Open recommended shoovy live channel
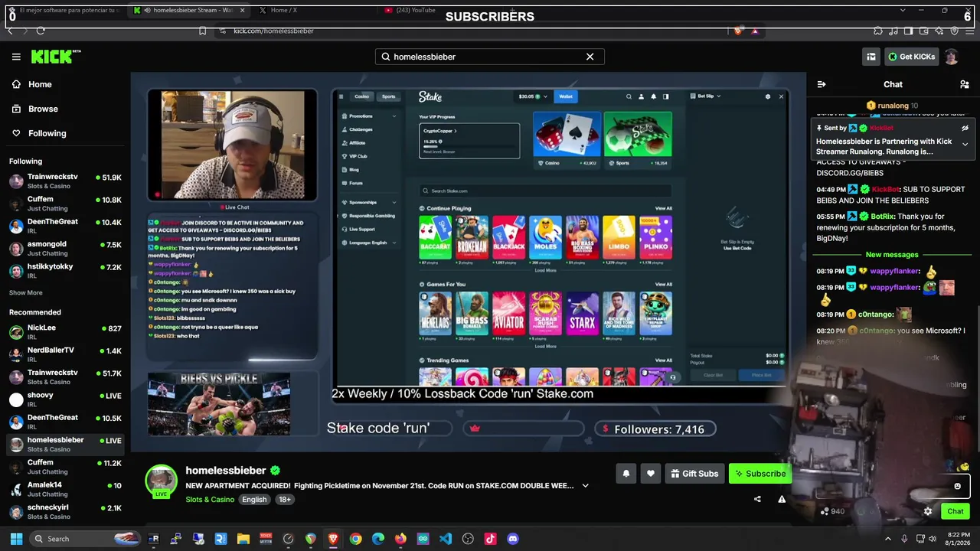The height and width of the screenshot is (551, 980). tap(65, 399)
